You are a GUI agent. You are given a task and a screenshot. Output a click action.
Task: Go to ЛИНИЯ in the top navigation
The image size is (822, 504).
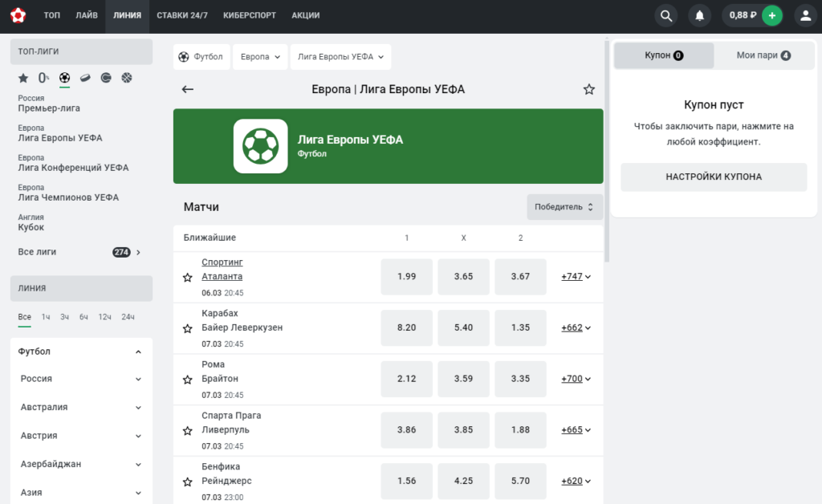point(128,16)
